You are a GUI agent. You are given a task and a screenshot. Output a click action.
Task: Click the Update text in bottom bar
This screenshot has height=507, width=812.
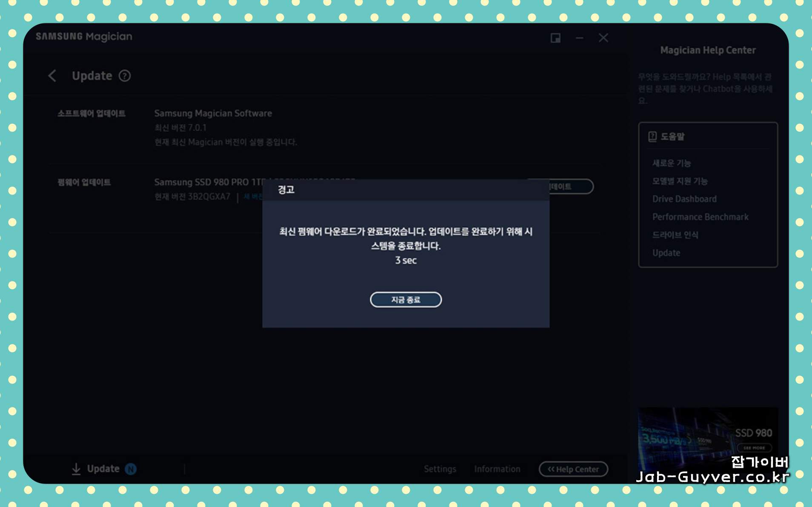103,469
